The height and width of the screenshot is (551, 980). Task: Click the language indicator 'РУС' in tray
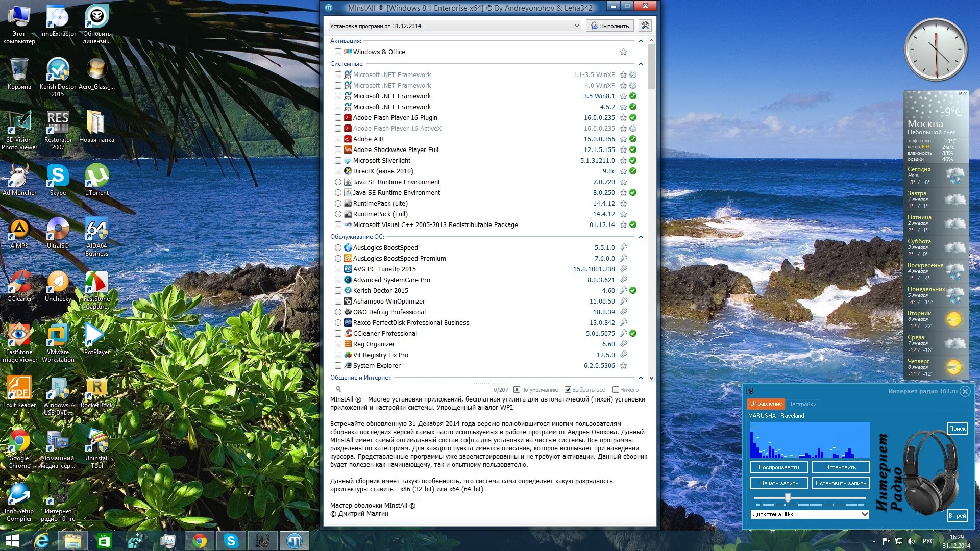[928, 541]
